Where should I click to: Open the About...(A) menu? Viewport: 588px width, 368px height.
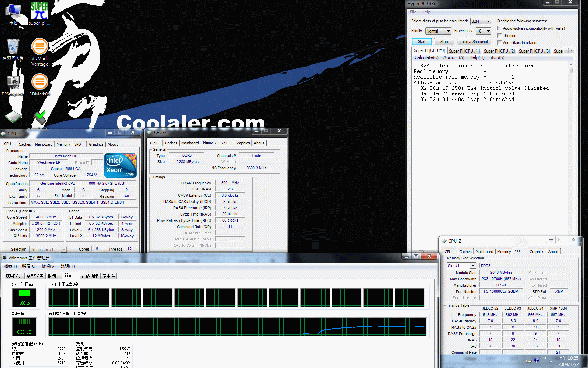pyautogui.click(x=454, y=57)
